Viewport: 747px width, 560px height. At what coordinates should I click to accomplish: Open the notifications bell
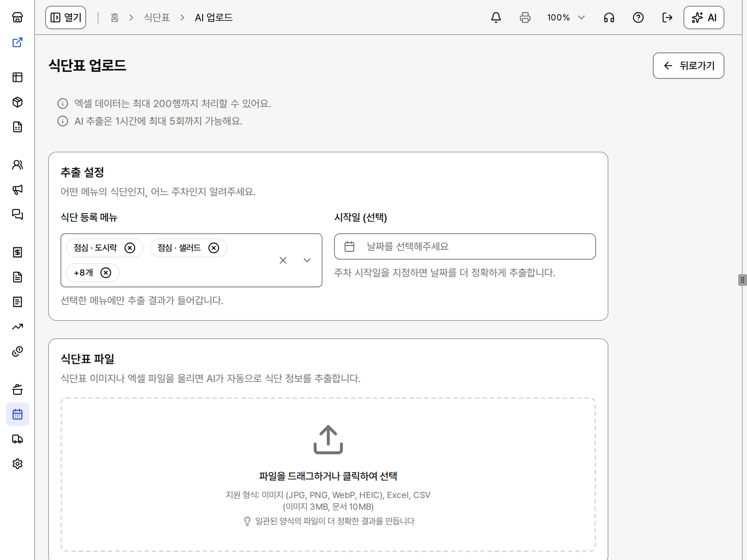496,17
